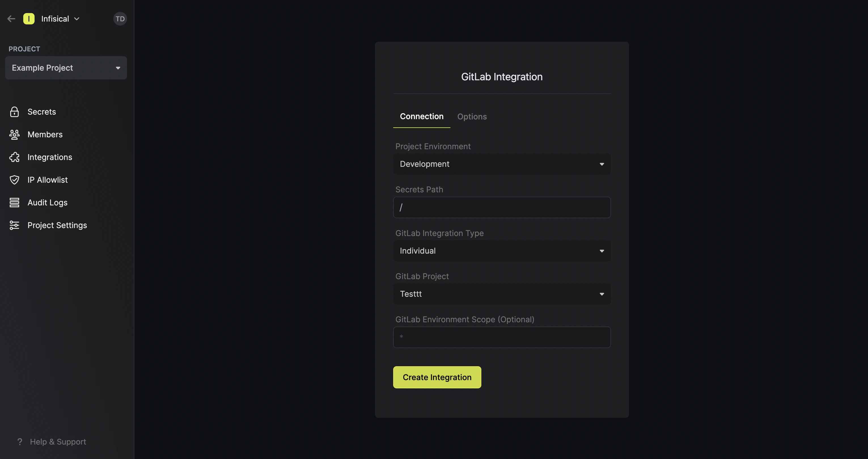Click the GitLab Project label
The width and height of the screenshot is (868, 459).
tap(422, 276)
